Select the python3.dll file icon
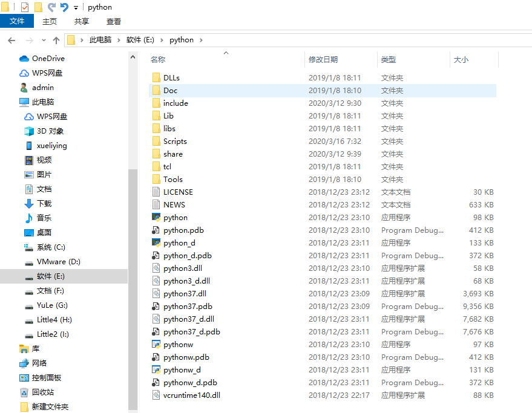This screenshot has width=532, height=413. [x=156, y=268]
